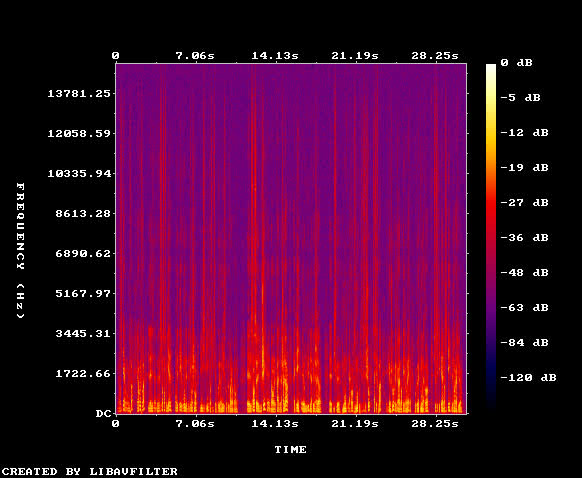Click the CREATED BY LIBAVFILTER text
Image resolution: width=582 pixels, height=478 pixels.
89,472
